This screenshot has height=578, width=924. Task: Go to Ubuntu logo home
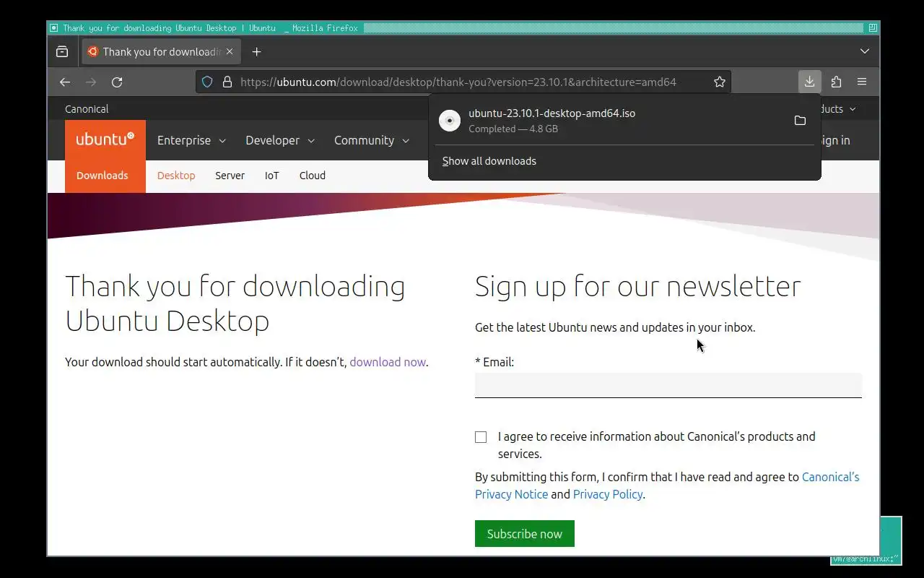coord(105,139)
